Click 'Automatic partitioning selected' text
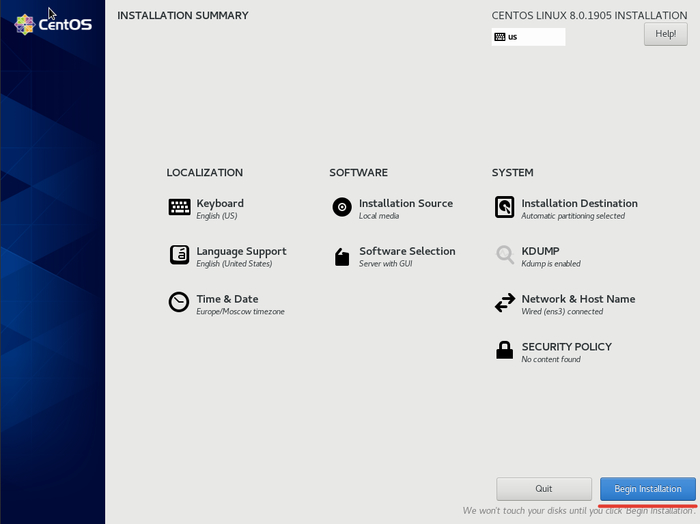The image size is (700, 524). coord(573,216)
